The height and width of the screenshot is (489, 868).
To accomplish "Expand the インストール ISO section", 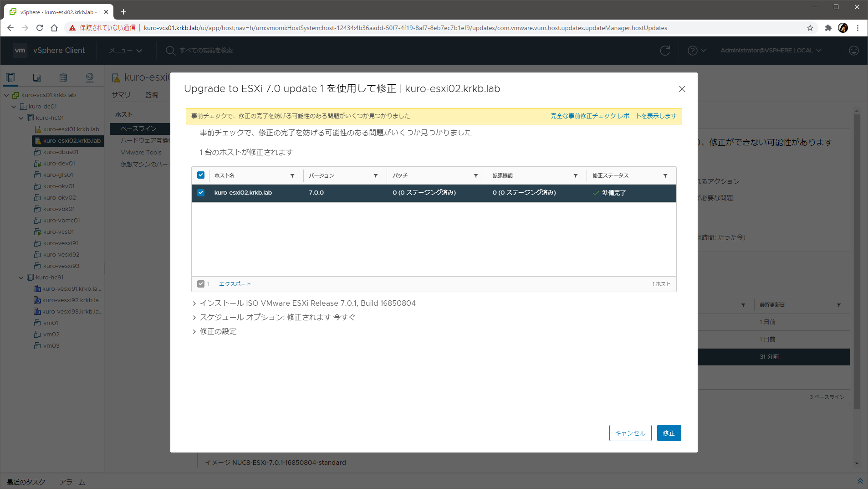I will [x=194, y=304].
